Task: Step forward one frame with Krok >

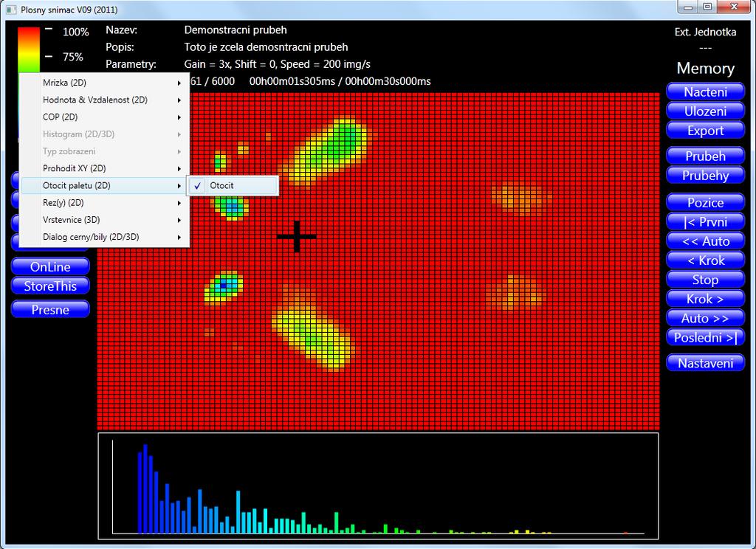Action: click(705, 298)
